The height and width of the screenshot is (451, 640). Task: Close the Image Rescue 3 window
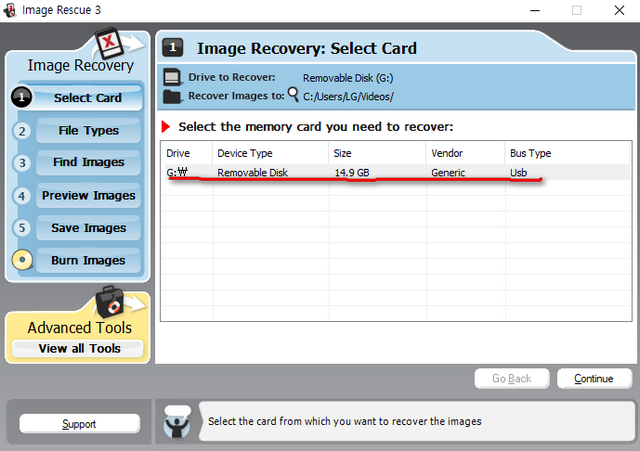click(x=619, y=10)
